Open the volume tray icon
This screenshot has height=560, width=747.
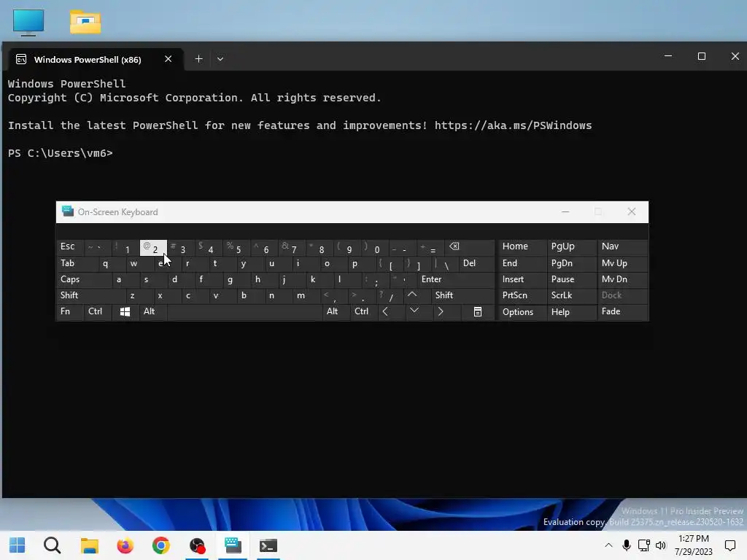tap(661, 545)
